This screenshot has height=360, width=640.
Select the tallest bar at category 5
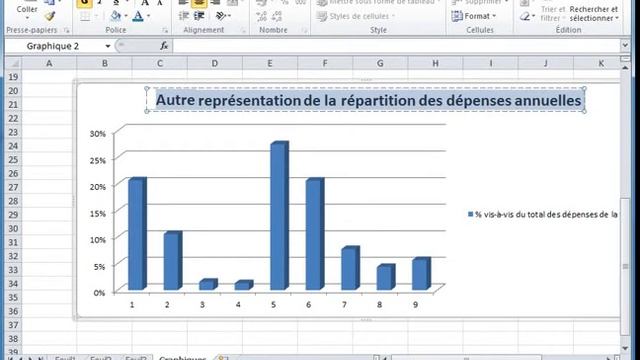(279, 216)
